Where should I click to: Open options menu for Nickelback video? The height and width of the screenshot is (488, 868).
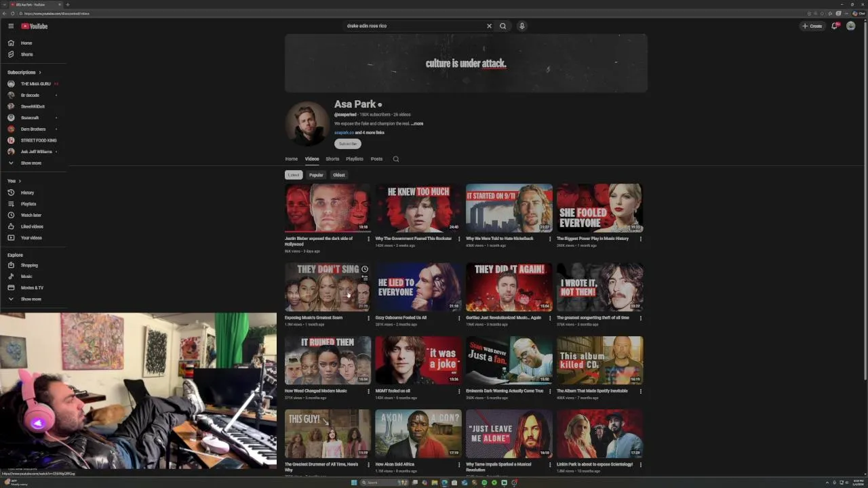[x=550, y=239]
